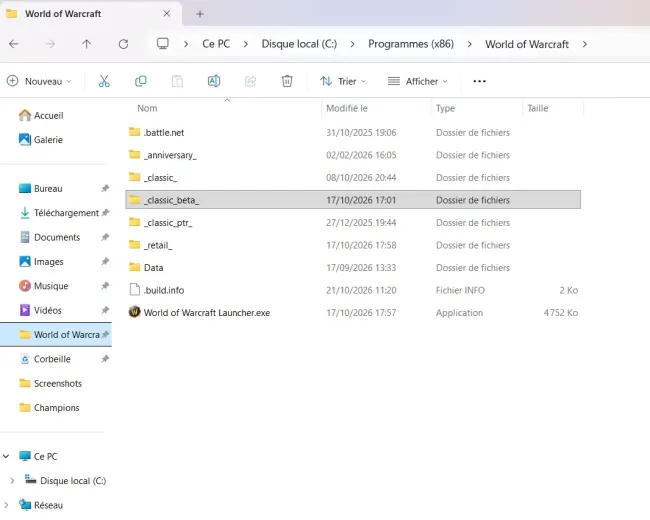Click the Data folder icon
650x520 pixels.
point(134,267)
